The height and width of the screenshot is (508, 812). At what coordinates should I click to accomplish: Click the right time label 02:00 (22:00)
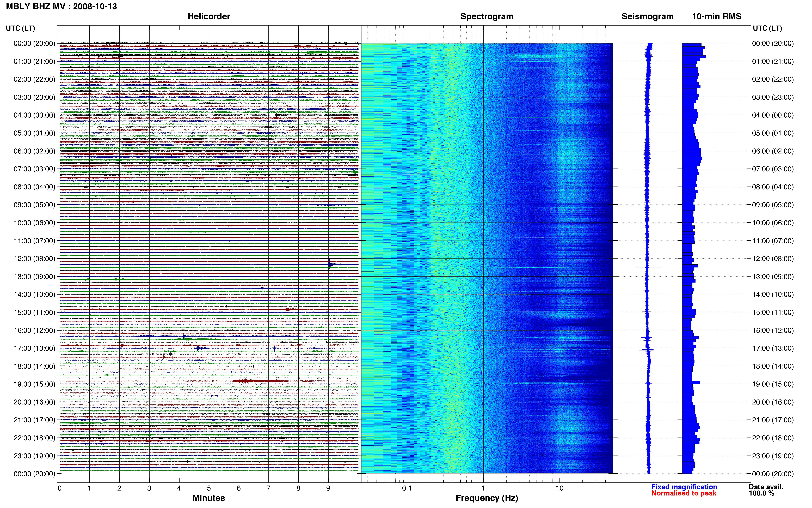pos(773,79)
